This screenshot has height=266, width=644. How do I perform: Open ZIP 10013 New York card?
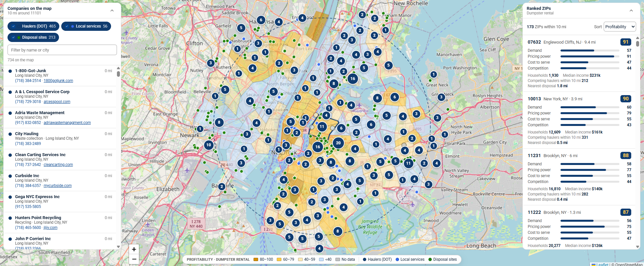pyautogui.click(x=579, y=120)
